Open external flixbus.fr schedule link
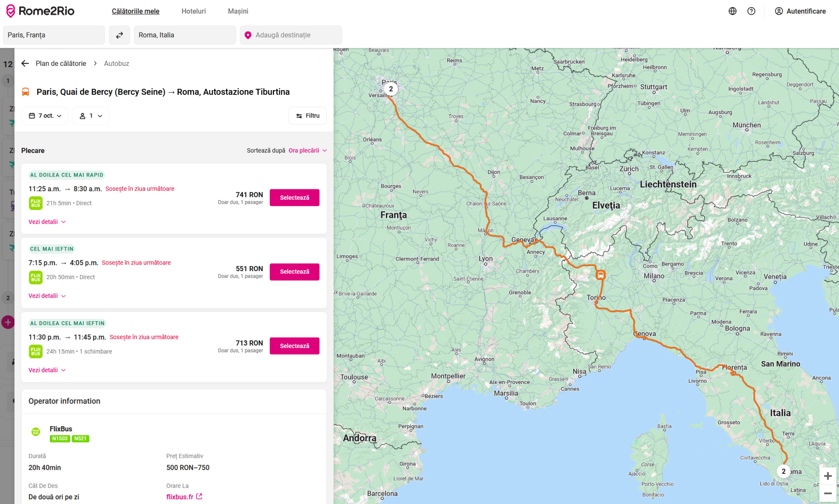Screen dimensions: 839x504 point(184,496)
